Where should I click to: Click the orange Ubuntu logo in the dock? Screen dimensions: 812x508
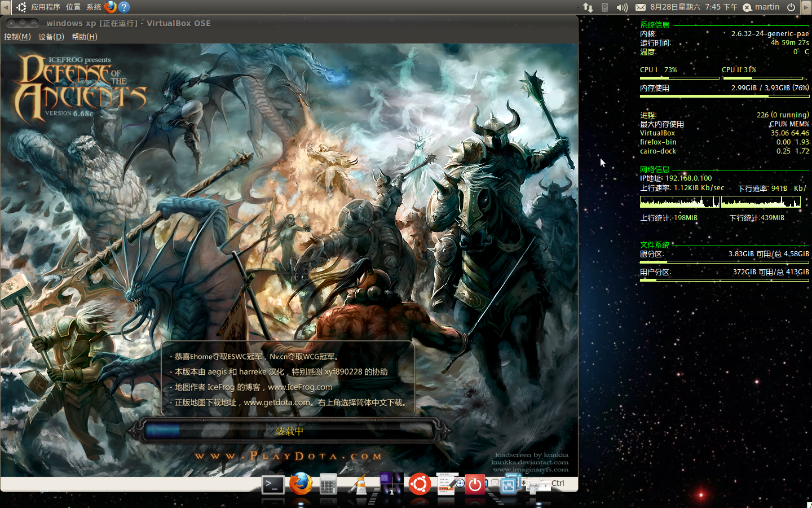click(420, 484)
